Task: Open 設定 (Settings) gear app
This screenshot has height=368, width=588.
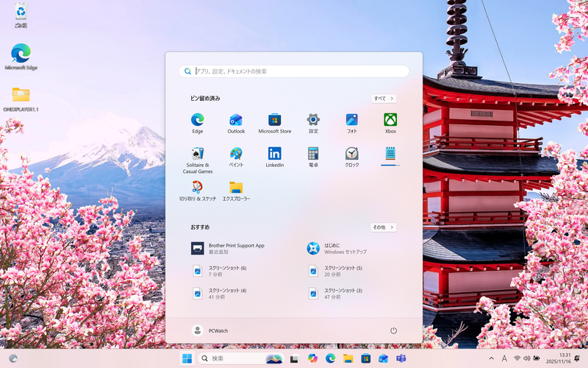Action: pos(313,124)
